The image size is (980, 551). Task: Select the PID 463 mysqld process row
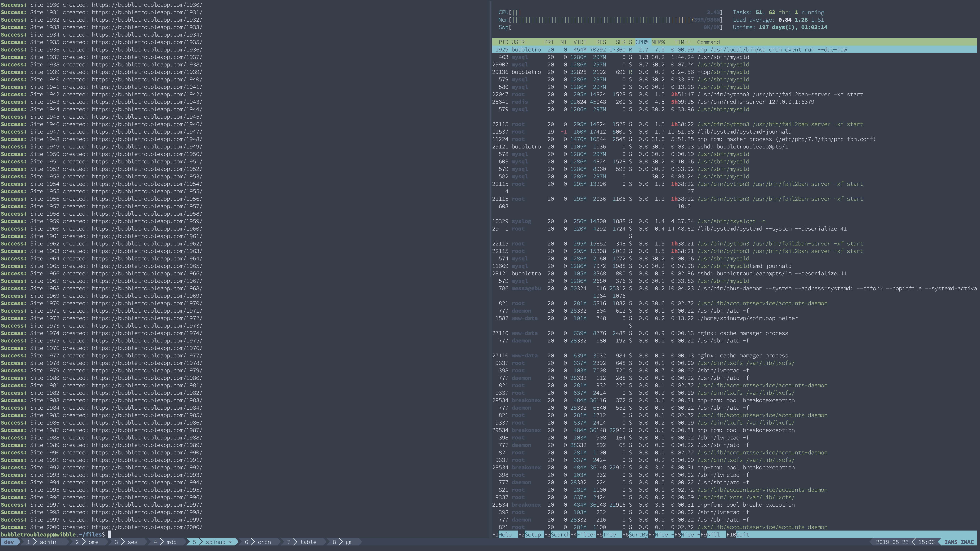coord(734,57)
